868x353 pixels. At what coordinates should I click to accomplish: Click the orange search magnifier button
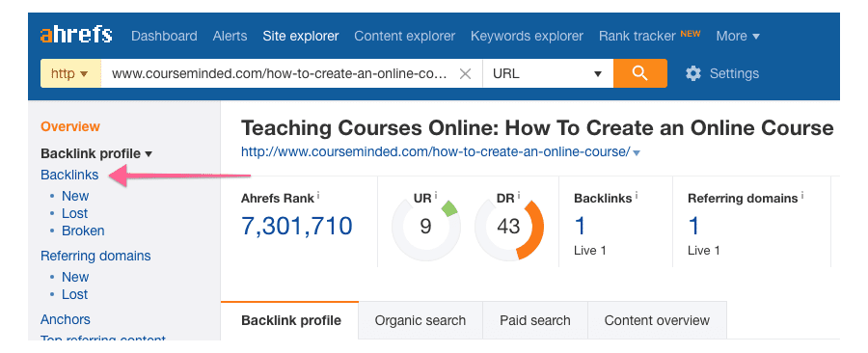coord(640,73)
